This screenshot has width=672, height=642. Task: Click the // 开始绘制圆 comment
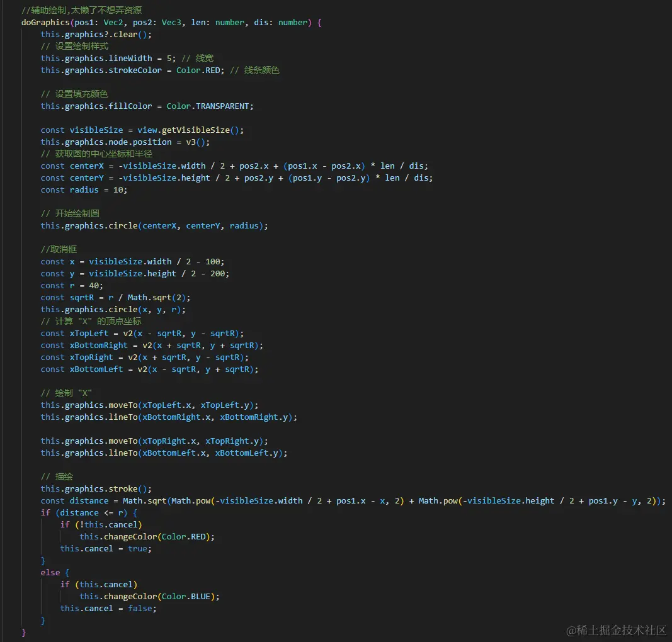(x=70, y=214)
